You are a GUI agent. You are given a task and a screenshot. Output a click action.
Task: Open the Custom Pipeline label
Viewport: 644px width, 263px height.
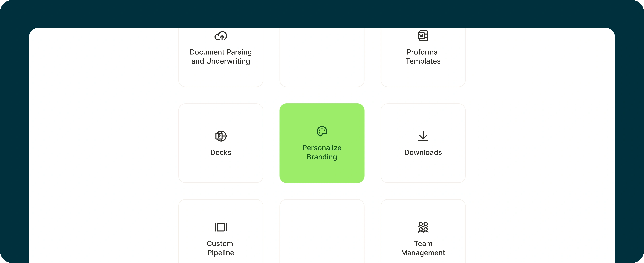(x=221, y=248)
